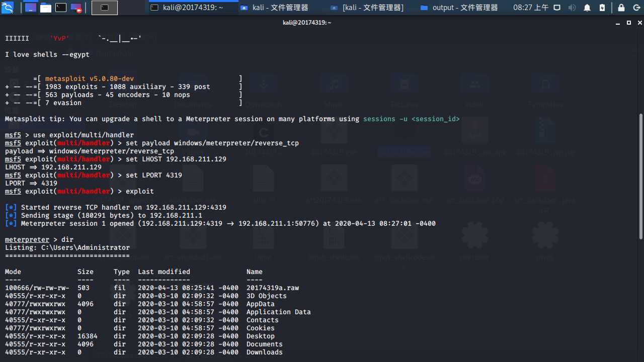Screen dimensions: 644x362
Task: Click the muted volume tray icon
Action: tap(572, 8)
